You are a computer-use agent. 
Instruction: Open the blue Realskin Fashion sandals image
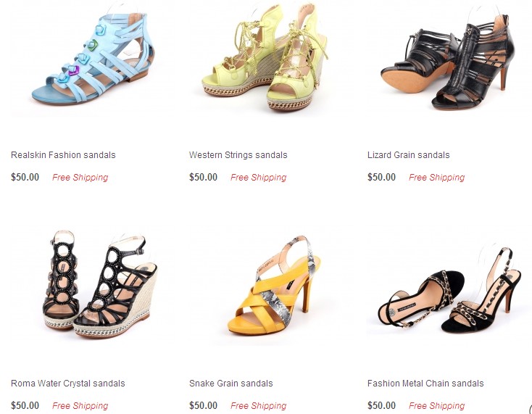93,59
